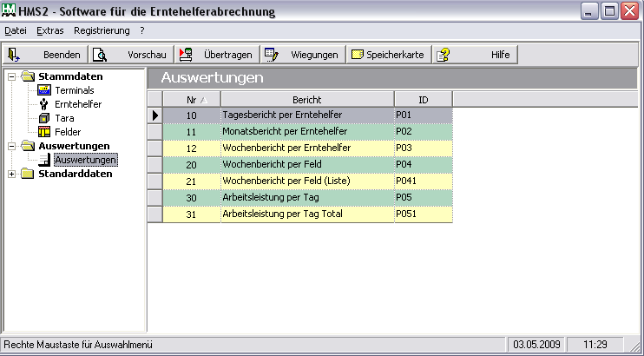Open Tara in the Stammdaten tree

64,118
